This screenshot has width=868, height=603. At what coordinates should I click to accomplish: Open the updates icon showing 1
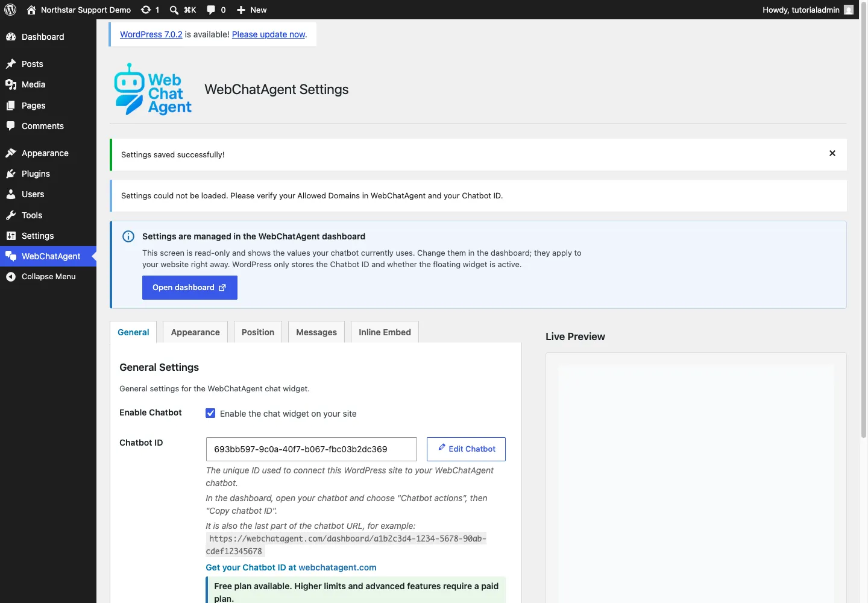146,10
